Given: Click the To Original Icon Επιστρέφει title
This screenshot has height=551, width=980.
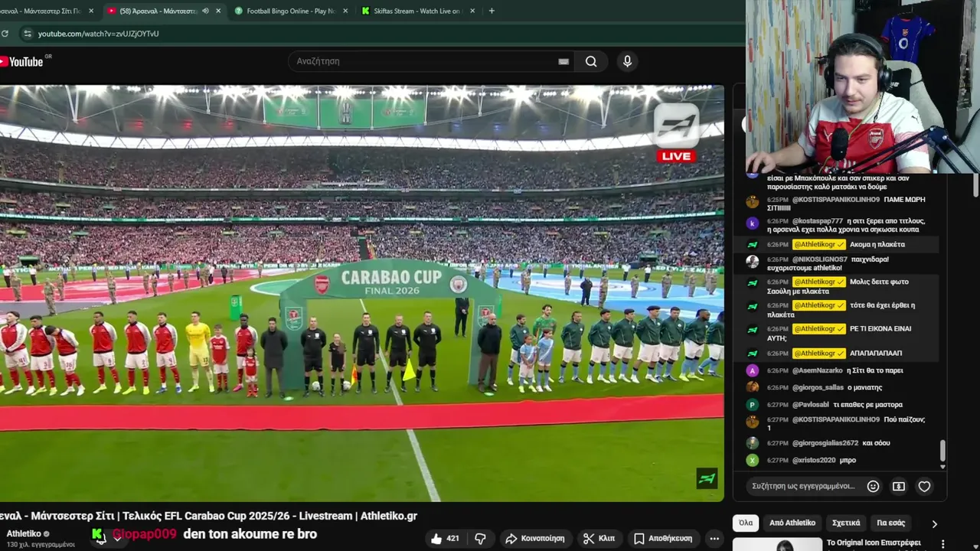Looking at the screenshot, I should point(874,543).
